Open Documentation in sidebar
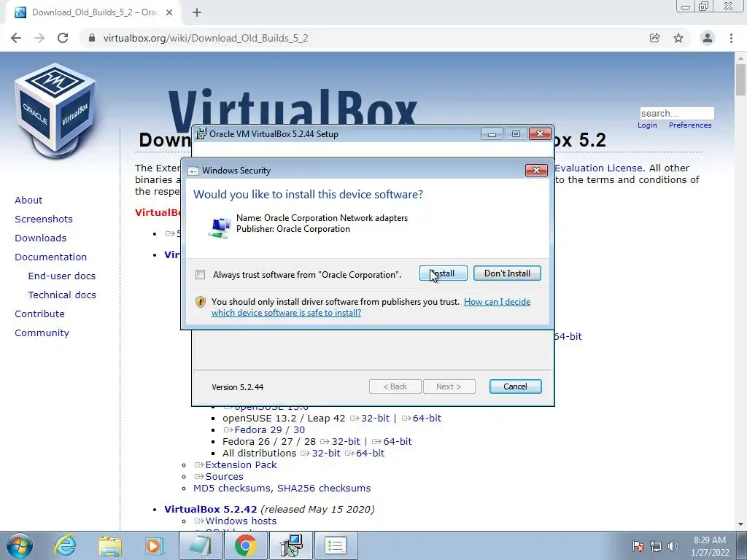This screenshot has height=560, width=747. coord(51,257)
